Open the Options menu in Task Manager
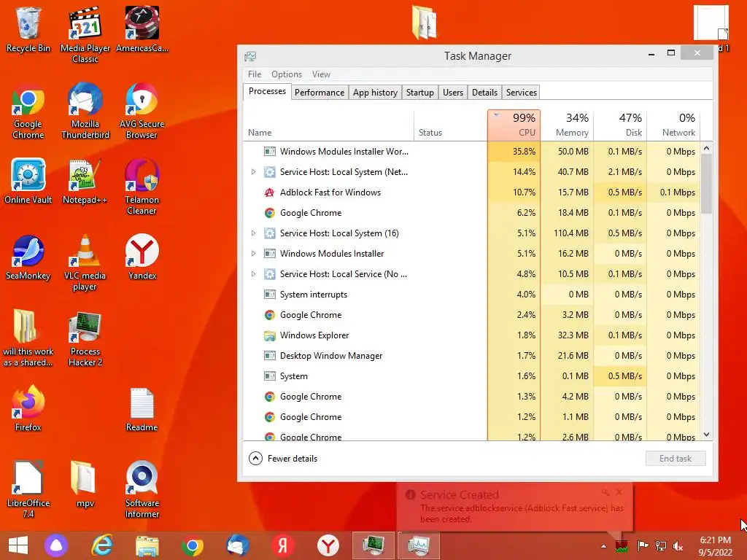 pyautogui.click(x=286, y=74)
